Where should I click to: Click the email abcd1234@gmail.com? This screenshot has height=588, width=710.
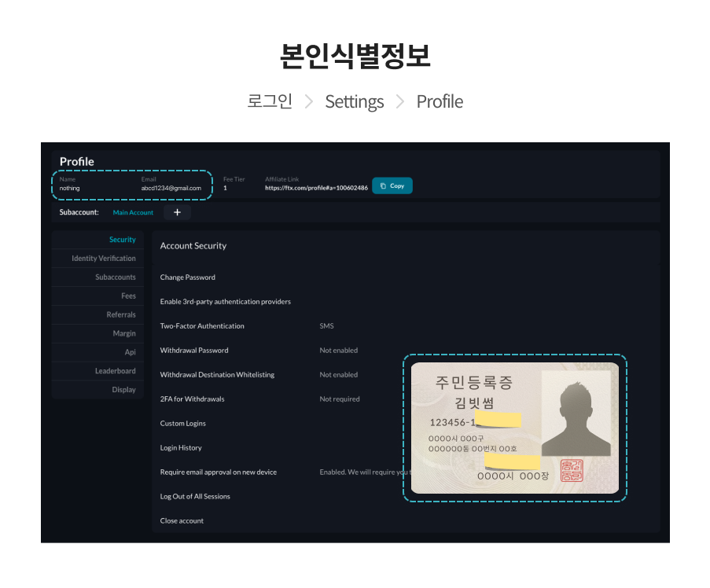171,189
